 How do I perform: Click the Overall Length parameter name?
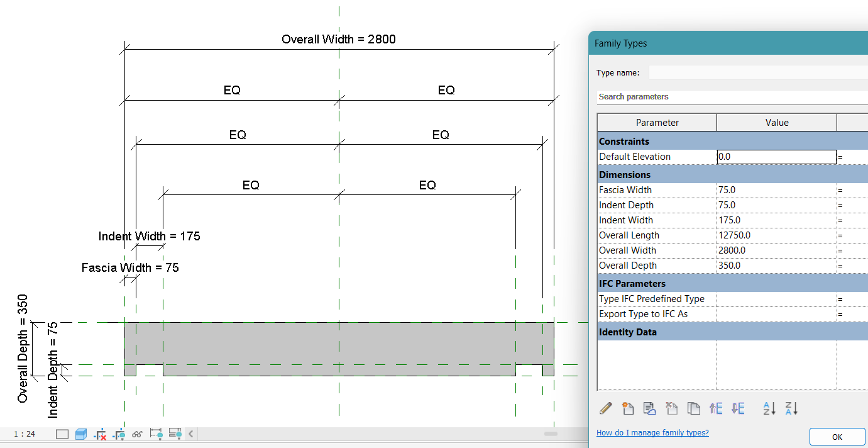click(629, 235)
